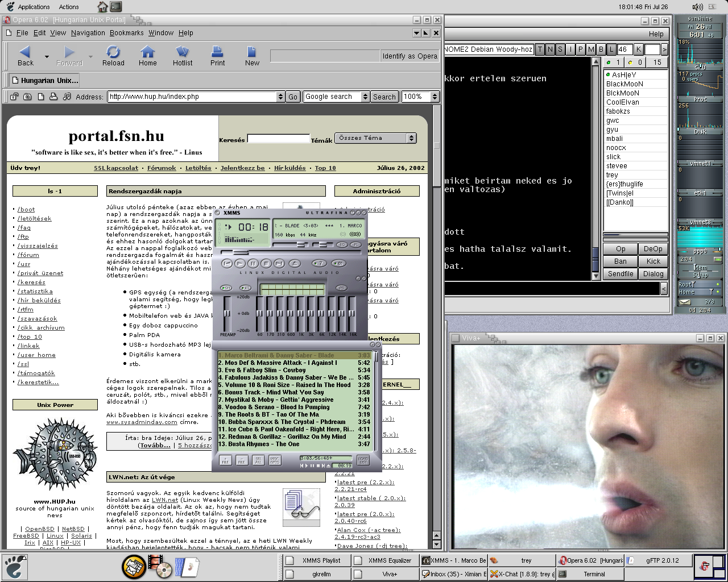Image resolution: width=728 pixels, height=582 pixels.
Task: Select the Hungarian Unix... page tab
Action: (x=44, y=80)
